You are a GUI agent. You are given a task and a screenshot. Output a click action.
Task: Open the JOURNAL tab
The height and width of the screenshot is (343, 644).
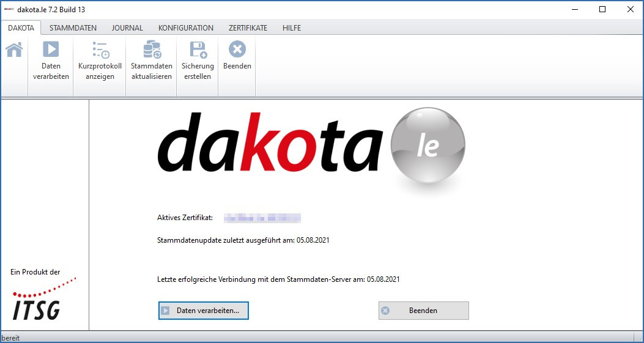[x=127, y=28]
